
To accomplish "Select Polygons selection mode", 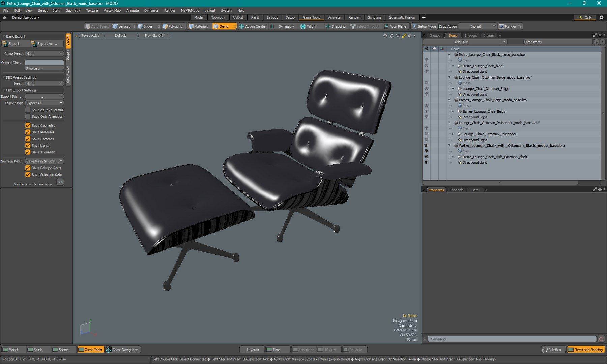I will tap(172, 26).
